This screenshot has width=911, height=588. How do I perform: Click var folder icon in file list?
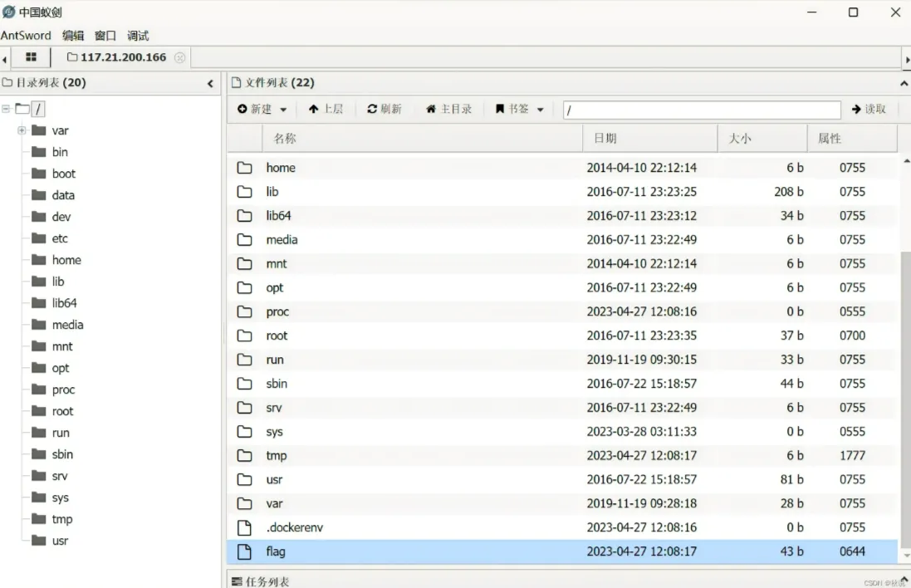[245, 503]
